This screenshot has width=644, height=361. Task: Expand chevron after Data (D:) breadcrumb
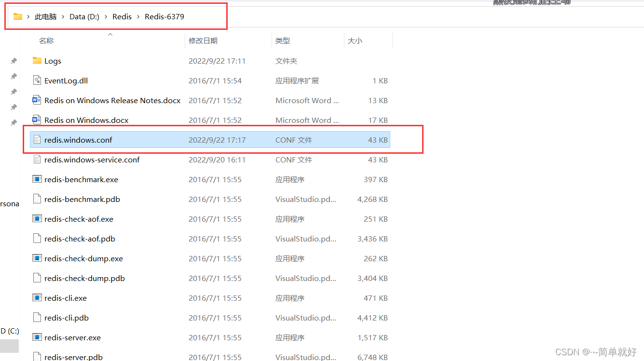click(106, 16)
